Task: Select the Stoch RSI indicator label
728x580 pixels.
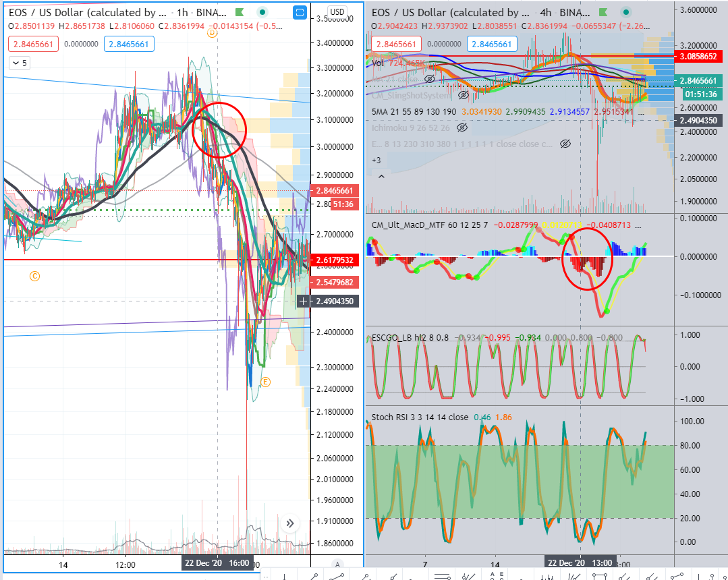Action: [420, 417]
